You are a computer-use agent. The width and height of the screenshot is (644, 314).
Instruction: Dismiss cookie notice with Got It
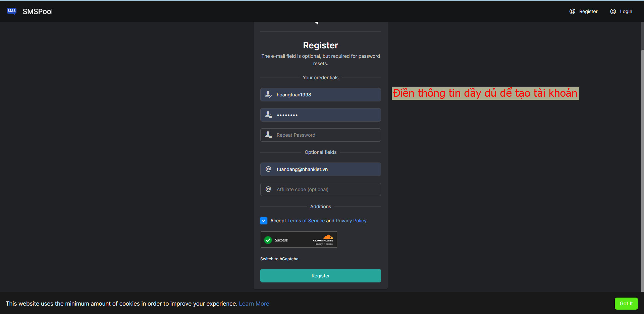tap(626, 304)
